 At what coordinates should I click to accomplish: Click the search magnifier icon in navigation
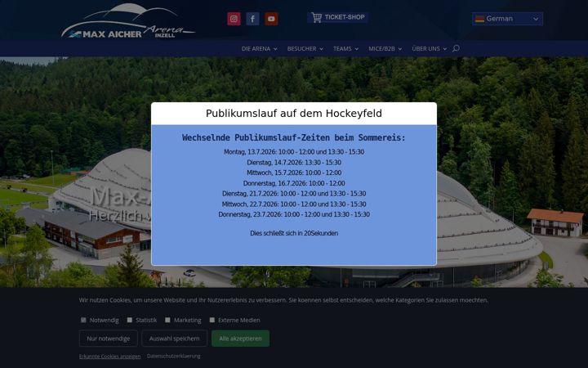click(x=456, y=48)
